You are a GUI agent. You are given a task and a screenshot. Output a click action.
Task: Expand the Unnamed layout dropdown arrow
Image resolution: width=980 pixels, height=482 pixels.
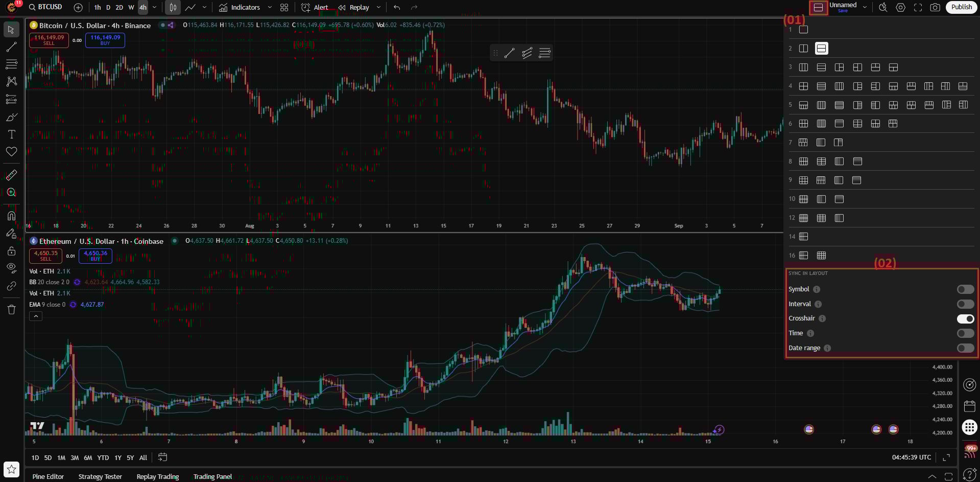click(x=865, y=7)
